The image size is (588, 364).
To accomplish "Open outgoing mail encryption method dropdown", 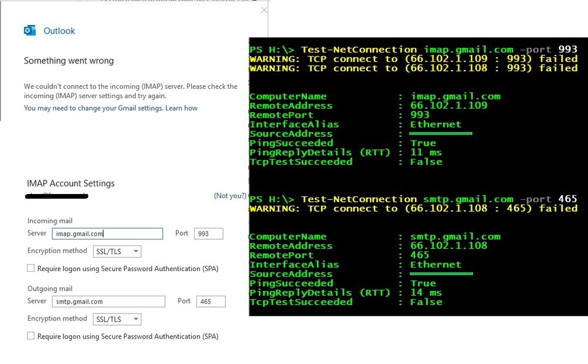I will point(117,319).
